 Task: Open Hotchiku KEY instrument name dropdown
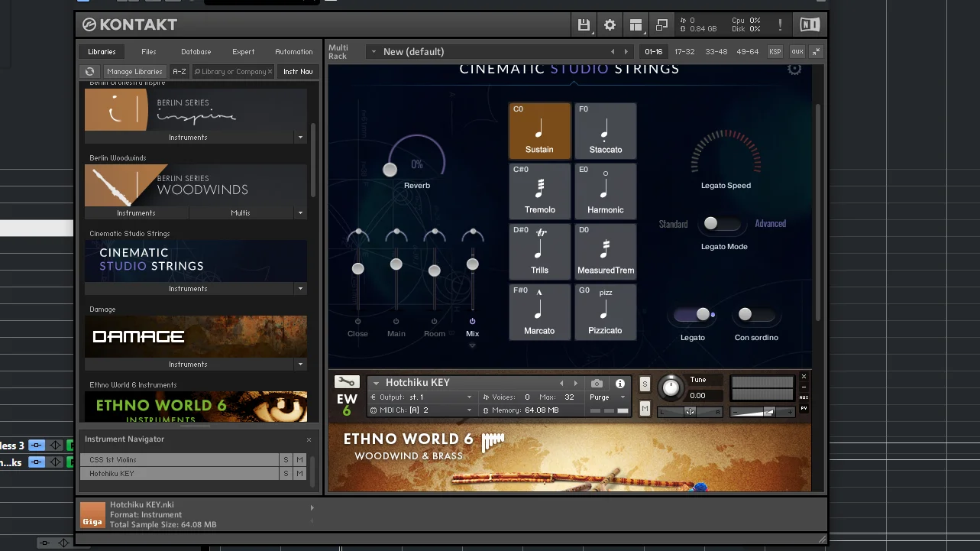pos(376,384)
